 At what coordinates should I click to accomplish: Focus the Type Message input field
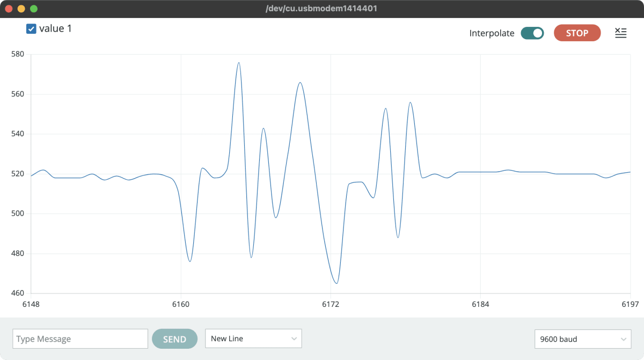[80, 339]
